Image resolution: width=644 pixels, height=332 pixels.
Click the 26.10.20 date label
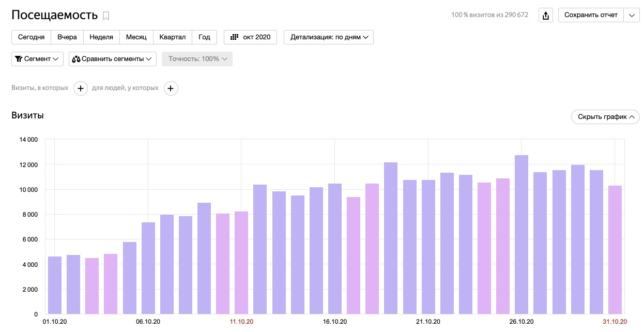point(522,322)
